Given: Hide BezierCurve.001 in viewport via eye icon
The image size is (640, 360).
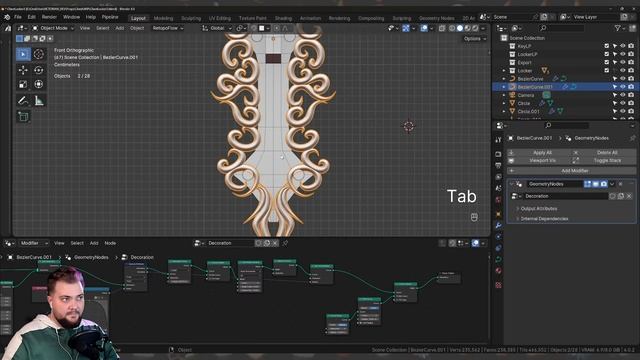Looking at the screenshot, I should click(x=623, y=87).
